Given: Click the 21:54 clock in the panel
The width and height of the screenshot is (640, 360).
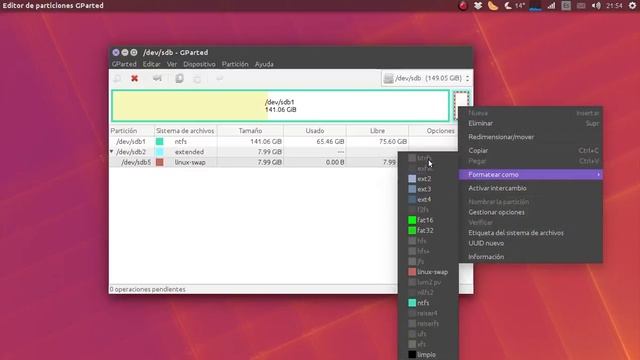Looking at the screenshot, I should (614, 5).
